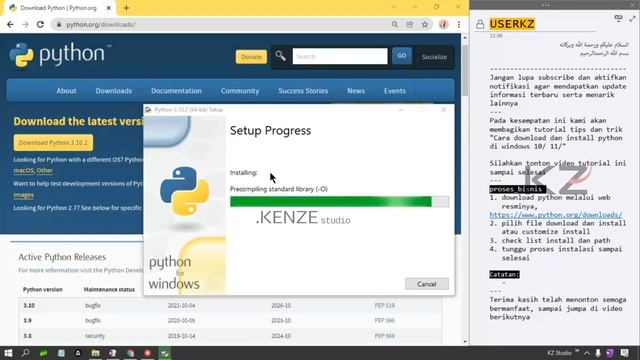Screen dimensions: 640x360
Task: Click the 3.8 version row label
Action: tap(27, 336)
